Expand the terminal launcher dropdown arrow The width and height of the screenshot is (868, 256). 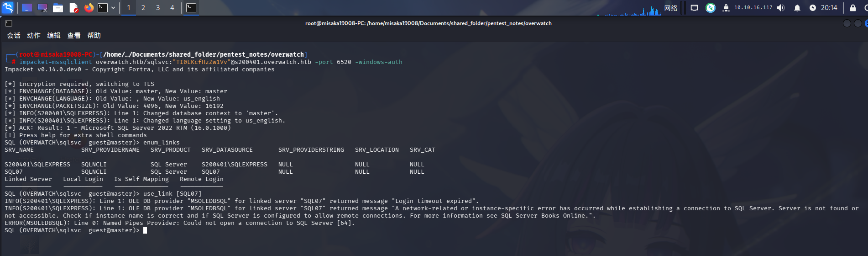[x=113, y=8]
